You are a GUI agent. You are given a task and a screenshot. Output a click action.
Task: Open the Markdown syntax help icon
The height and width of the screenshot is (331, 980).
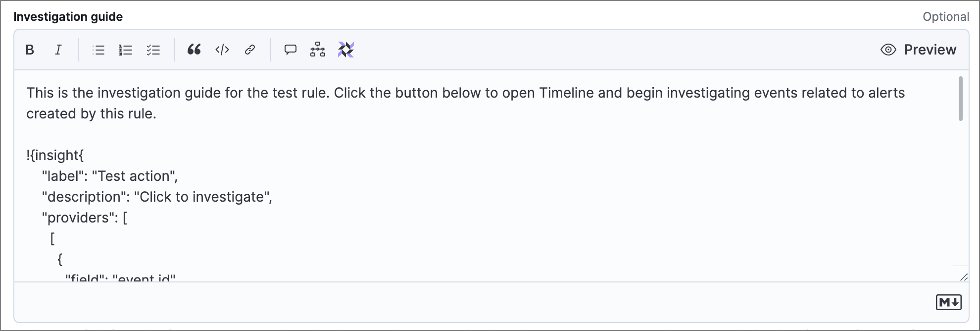click(948, 302)
